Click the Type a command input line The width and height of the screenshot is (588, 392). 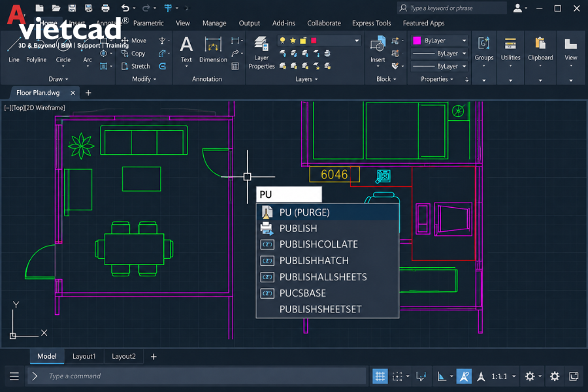pyautogui.click(x=197, y=376)
